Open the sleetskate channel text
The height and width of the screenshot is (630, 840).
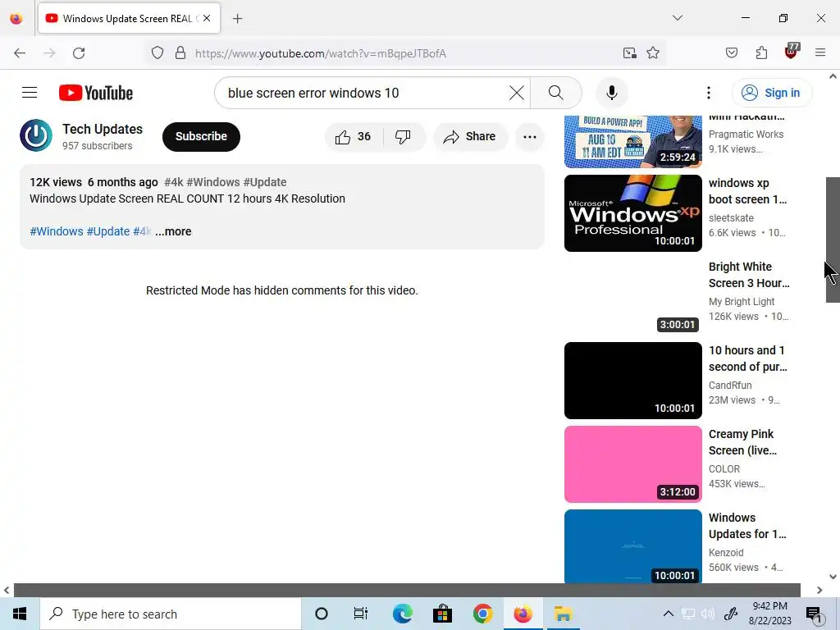(731, 218)
